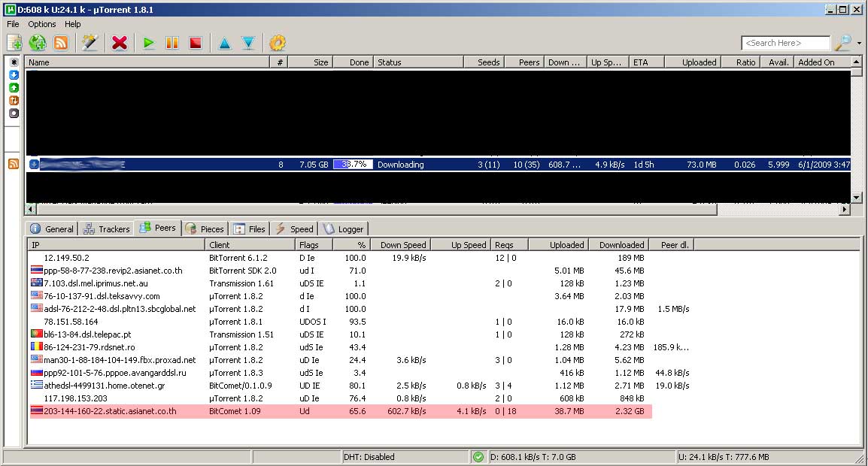Sort torrents by Status column header
Image resolution: width=868 pixels, height=466 pixels.
coord(418,62)
